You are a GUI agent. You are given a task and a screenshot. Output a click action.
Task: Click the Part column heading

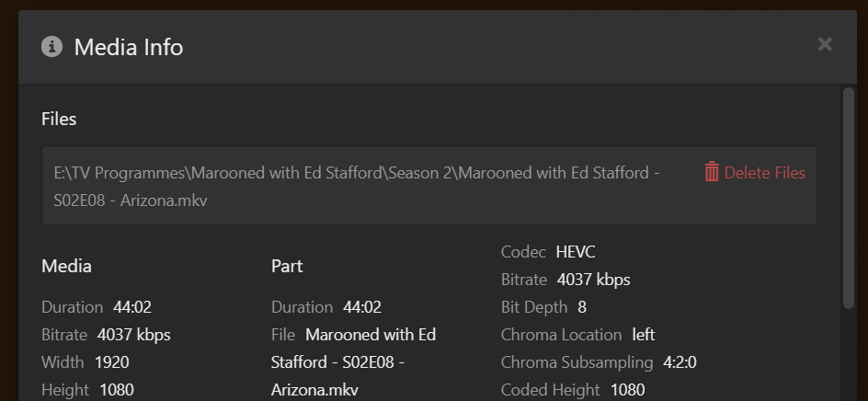click(x=287, y=267)
